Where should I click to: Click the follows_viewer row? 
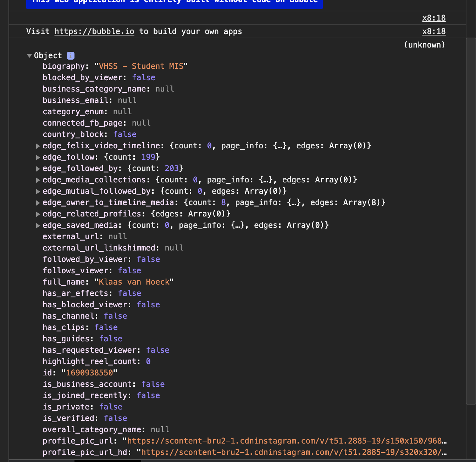tap(92, 270)
